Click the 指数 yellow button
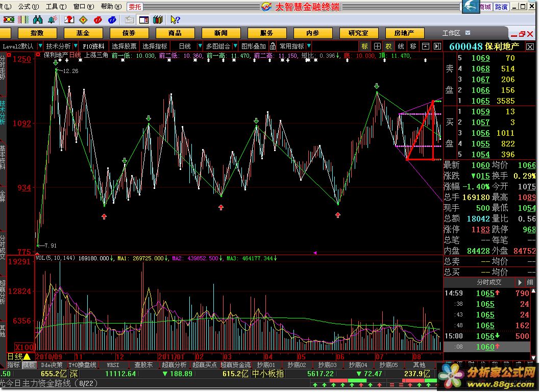Screen dimensions: 540x392 tap(37, 33)
